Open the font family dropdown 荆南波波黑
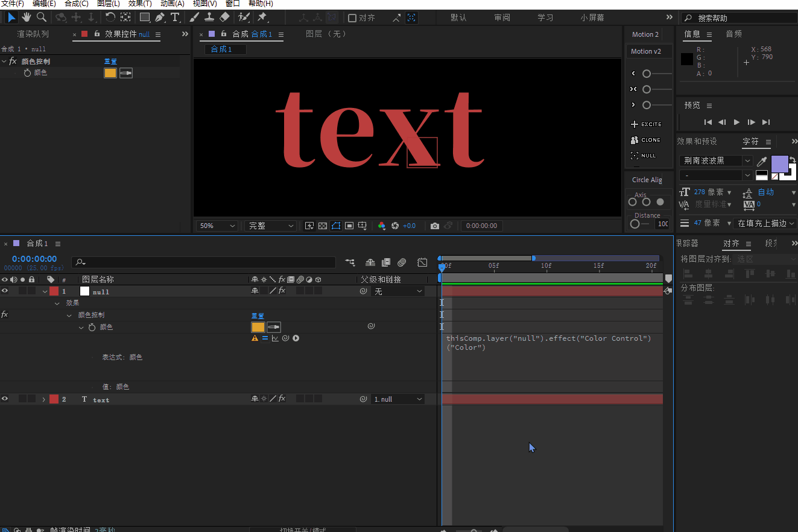The height and width of the screenshot is (532, 798). click(x=716, y=161)
